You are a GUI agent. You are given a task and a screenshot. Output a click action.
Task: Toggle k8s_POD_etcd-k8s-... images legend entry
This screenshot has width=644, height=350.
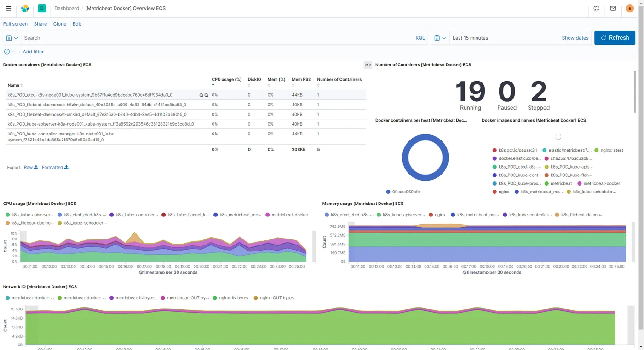(x=517, y=167)
